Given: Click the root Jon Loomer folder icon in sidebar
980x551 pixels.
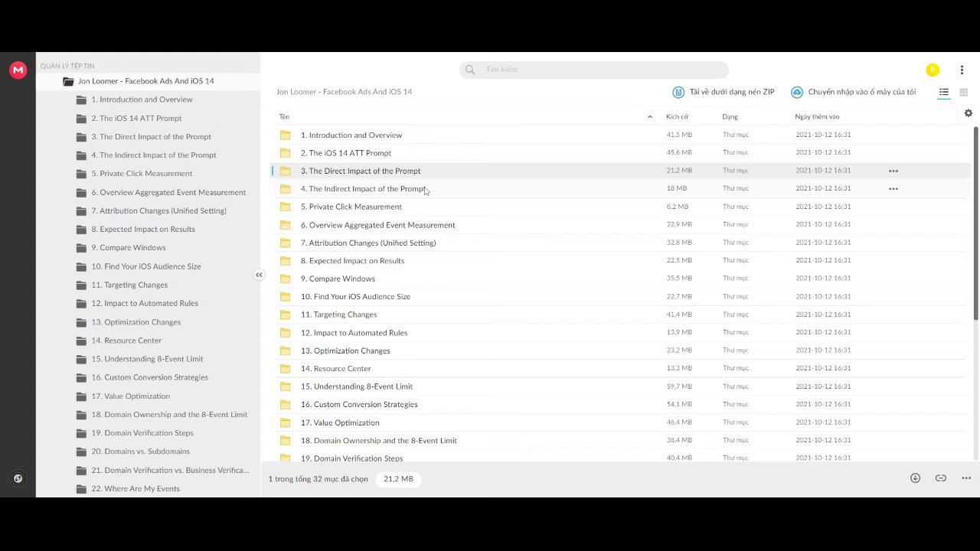Looking at the screenshot, I should point(68,81).
